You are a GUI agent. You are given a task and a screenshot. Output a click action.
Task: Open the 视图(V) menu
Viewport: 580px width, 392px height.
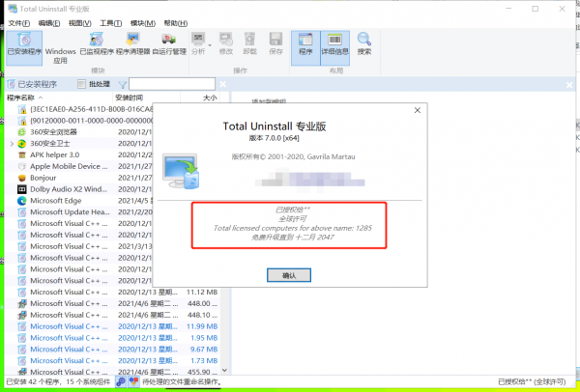(80, 23)
